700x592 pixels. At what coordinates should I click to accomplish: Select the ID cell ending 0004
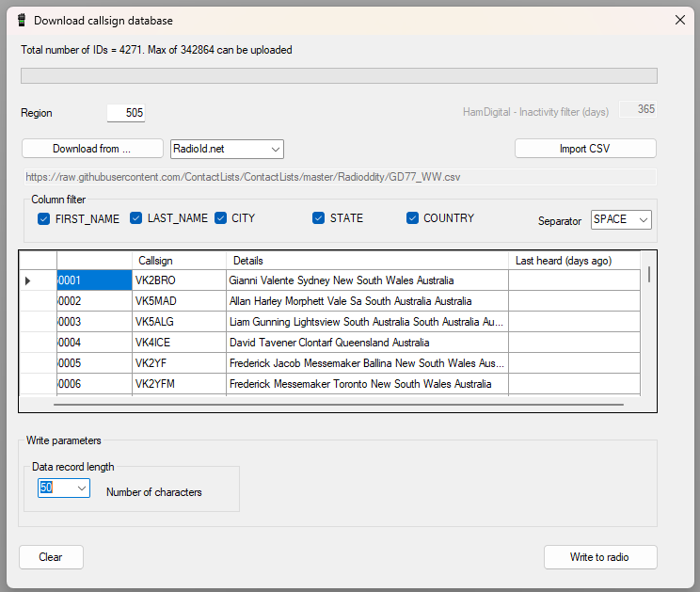[x=95, y=343]
